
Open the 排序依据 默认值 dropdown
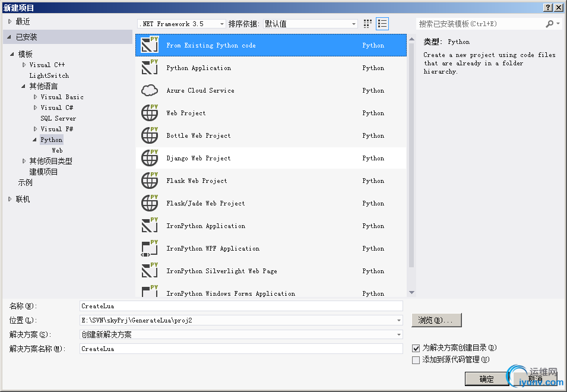click(x=311, y=24)
